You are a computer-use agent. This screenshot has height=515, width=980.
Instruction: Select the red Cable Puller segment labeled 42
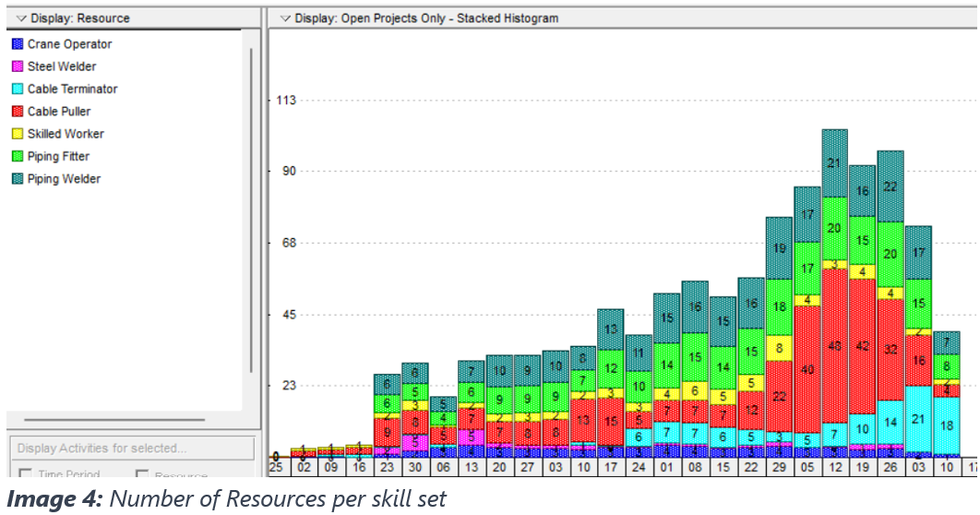pos(862,346)
